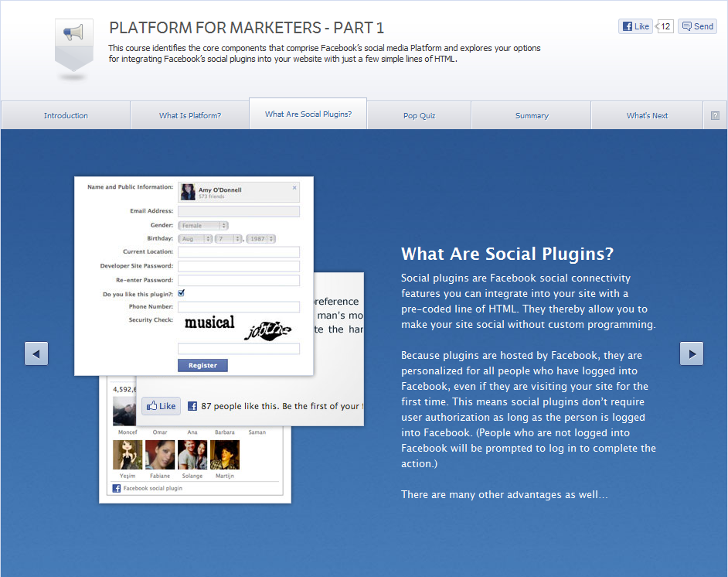Open Fabiane's profile photo
This screenshot has width=728, height=577.
pos(160,455)
